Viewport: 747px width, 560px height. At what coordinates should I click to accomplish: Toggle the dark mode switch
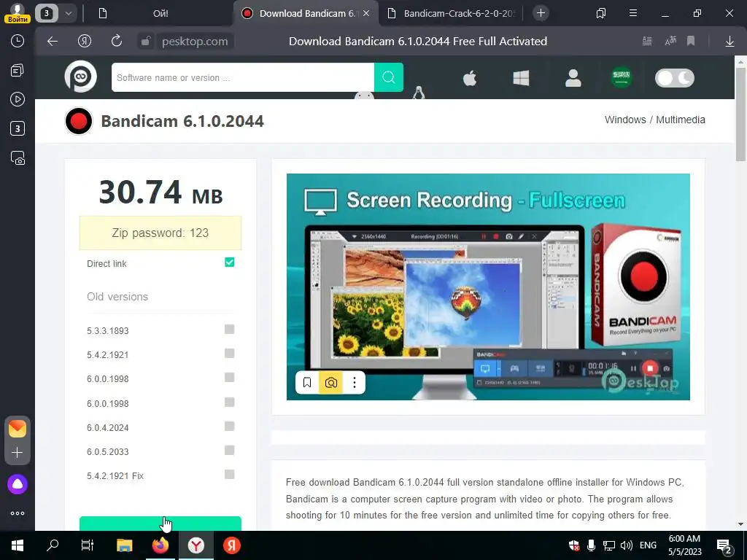675,78
